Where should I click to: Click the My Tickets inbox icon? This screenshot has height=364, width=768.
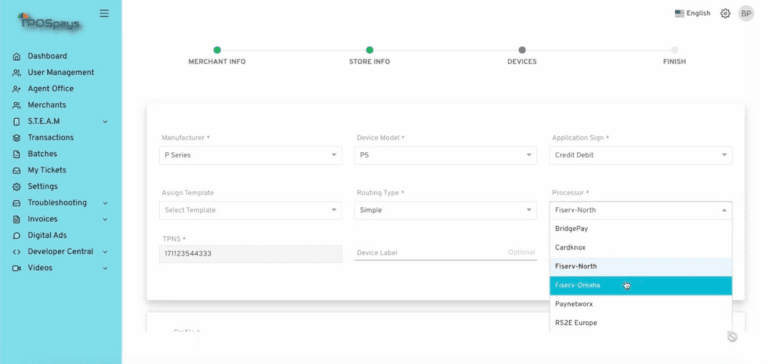tap(17, 170)
